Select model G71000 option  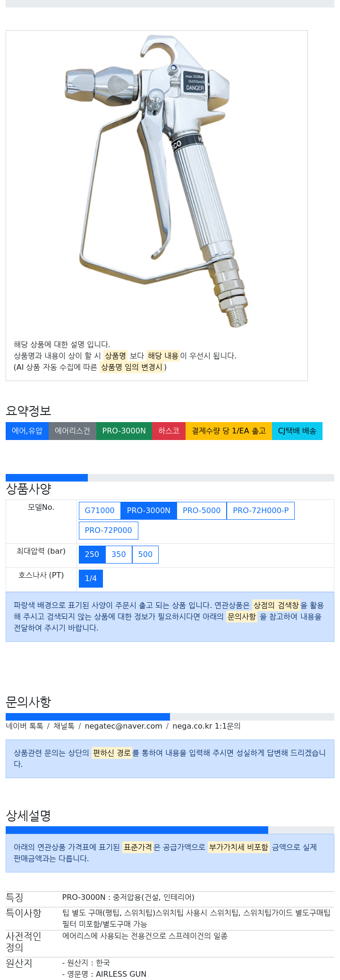(x=100, y=510)
